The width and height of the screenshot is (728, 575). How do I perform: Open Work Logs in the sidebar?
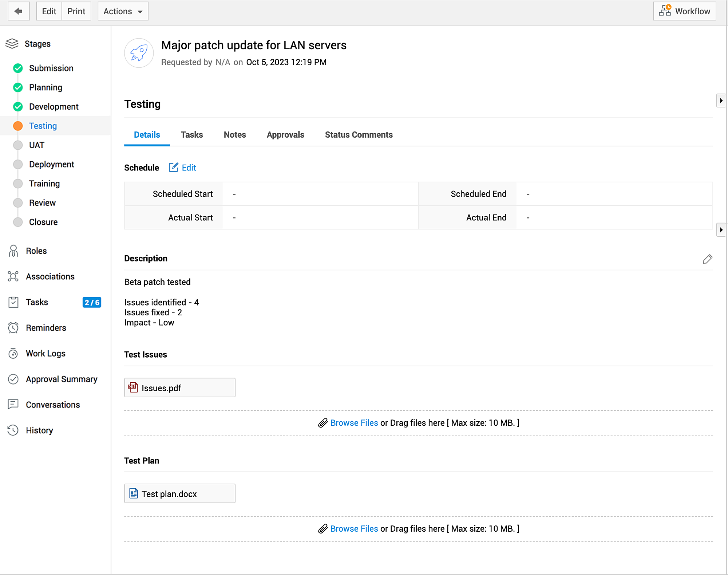[45, 353]
